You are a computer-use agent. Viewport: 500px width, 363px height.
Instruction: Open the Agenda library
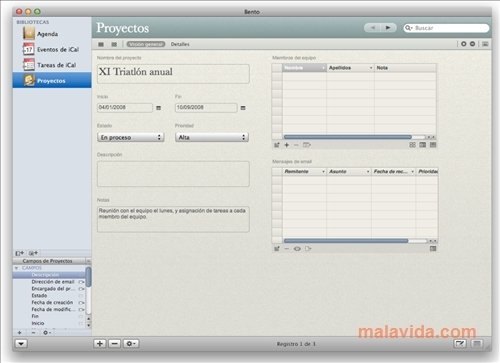[47, 34]
